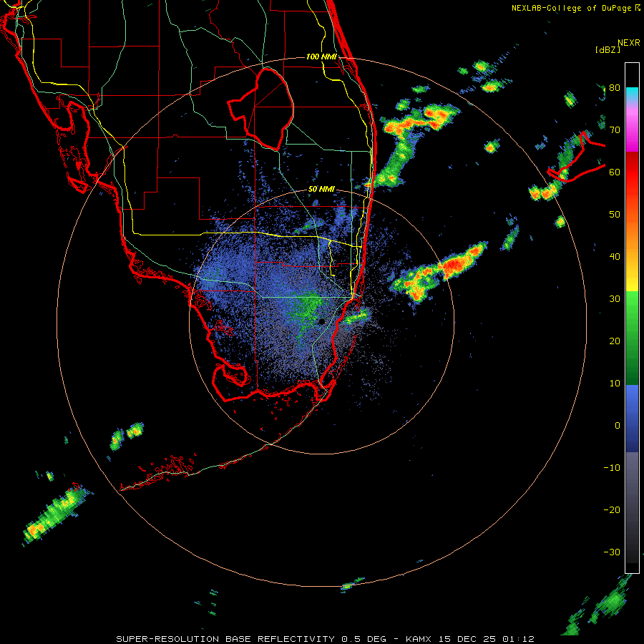
Task: Click the 50 value on the dBZ scale
Action: (x=615, y=215)
